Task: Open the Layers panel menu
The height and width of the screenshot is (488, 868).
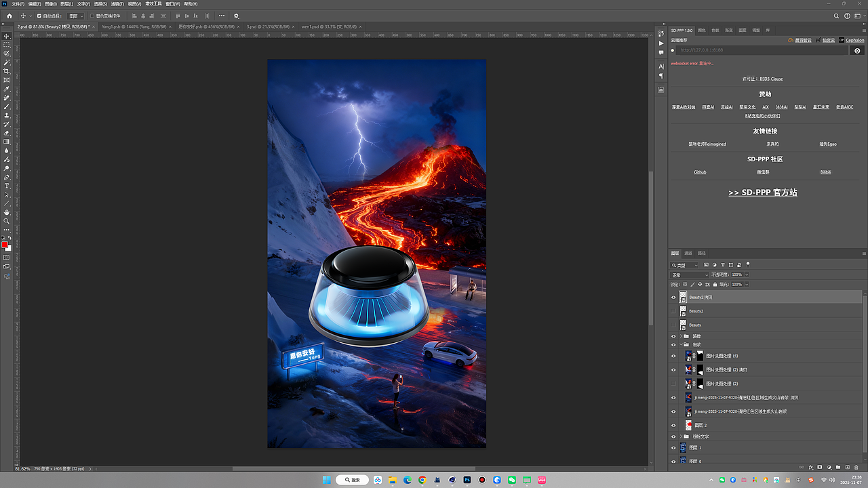Action: [x=863, y=253]
